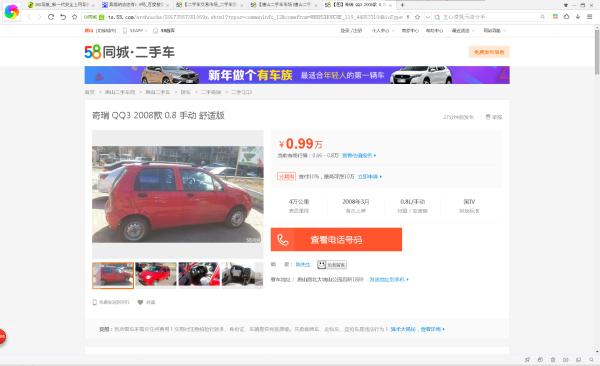Click the 0.8L/手动 spec value

coord(412,202)
